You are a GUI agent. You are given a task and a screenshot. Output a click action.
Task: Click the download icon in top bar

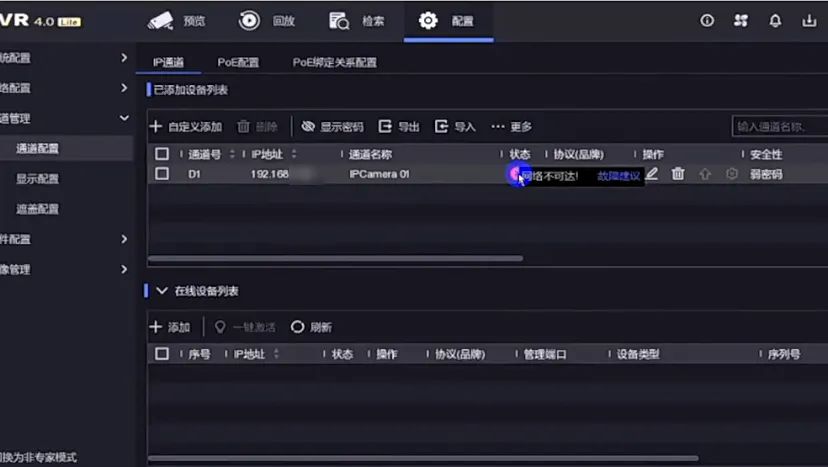(x=809, y=20)
